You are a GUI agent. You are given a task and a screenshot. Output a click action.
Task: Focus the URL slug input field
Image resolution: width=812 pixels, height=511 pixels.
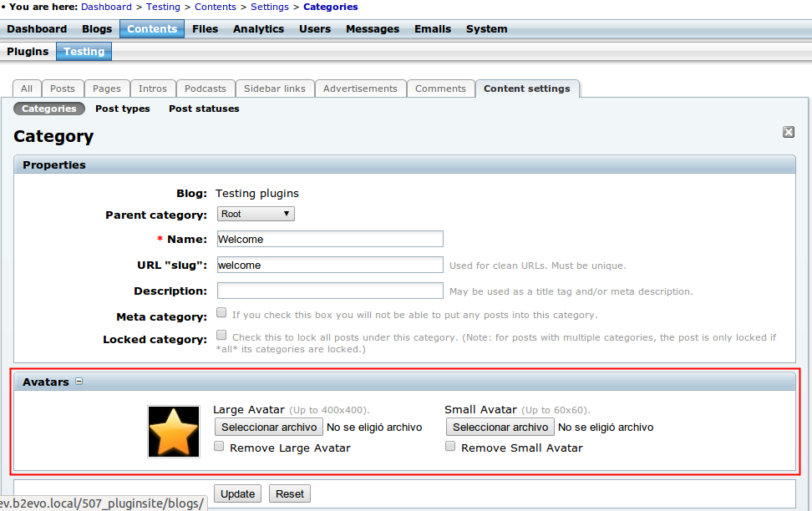[330, 265]
